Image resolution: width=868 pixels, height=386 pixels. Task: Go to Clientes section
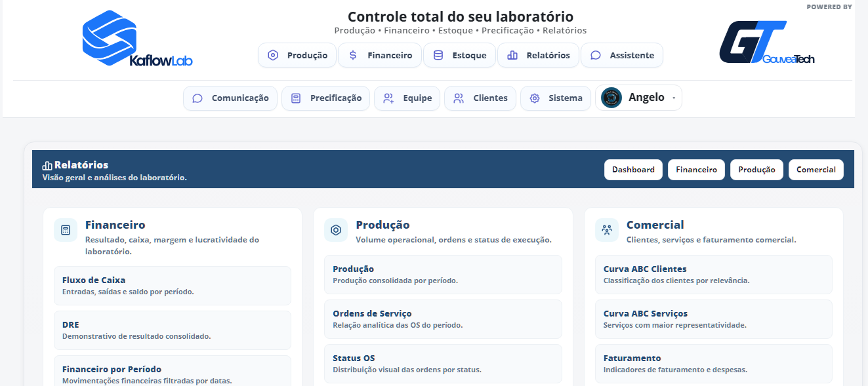pos(480,98)
